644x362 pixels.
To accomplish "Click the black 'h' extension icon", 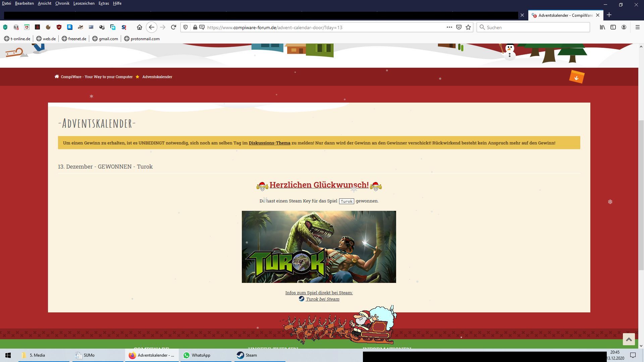I will (x=38, y=27).
